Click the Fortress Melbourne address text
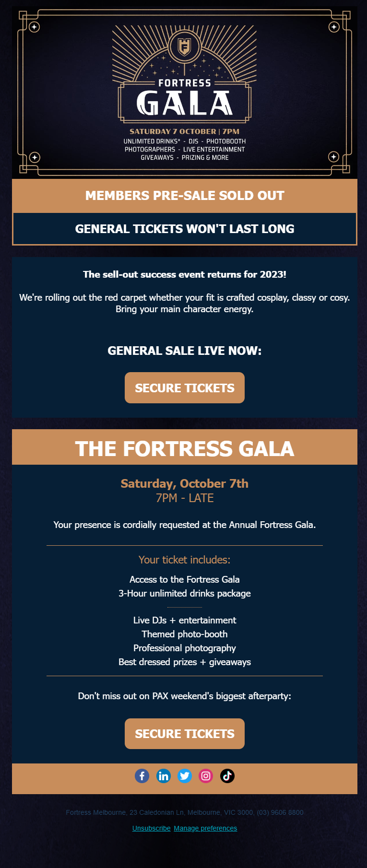The image size is (367, 868). (185, 812)
